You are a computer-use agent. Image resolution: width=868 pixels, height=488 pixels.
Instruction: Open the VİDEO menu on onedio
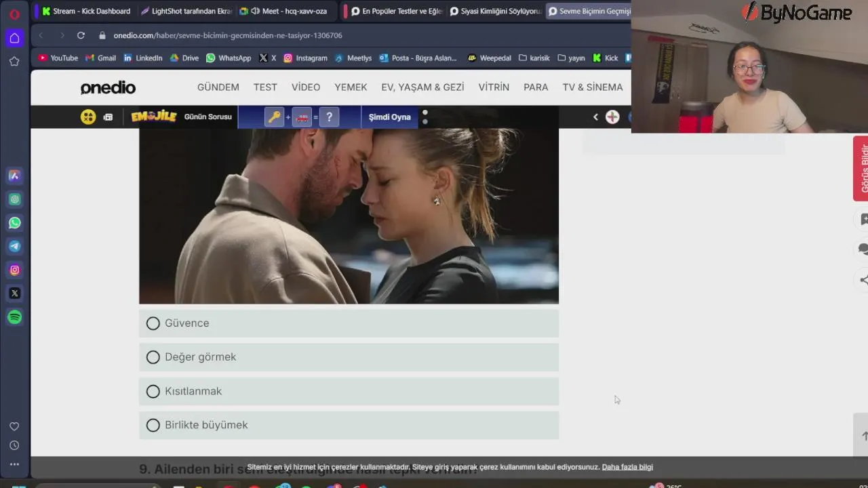(x=306, y=87)
